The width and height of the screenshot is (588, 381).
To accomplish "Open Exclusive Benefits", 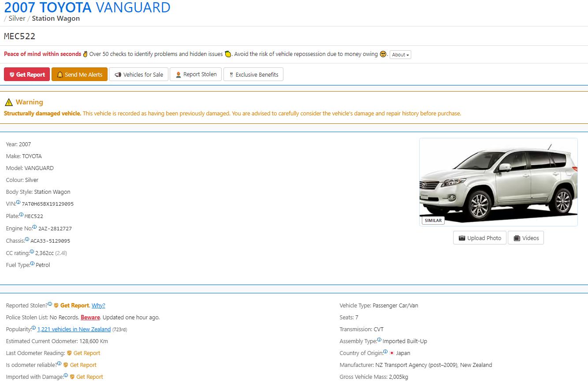I will tap(253, 74).
